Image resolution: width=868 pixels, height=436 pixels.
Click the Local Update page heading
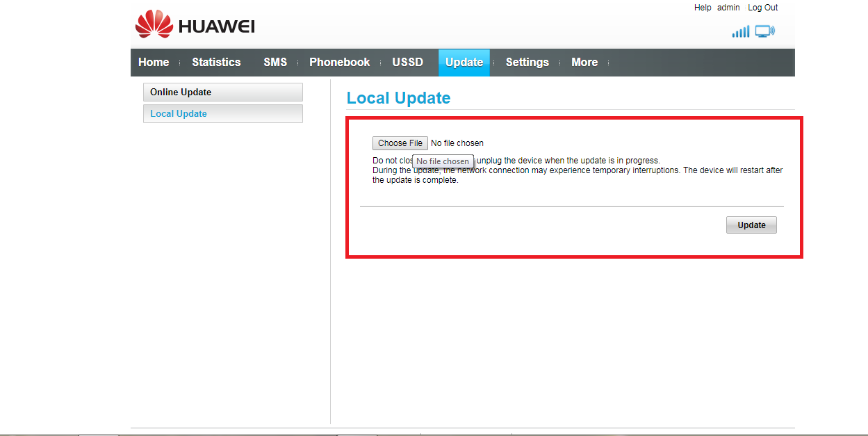pos(398,98)
